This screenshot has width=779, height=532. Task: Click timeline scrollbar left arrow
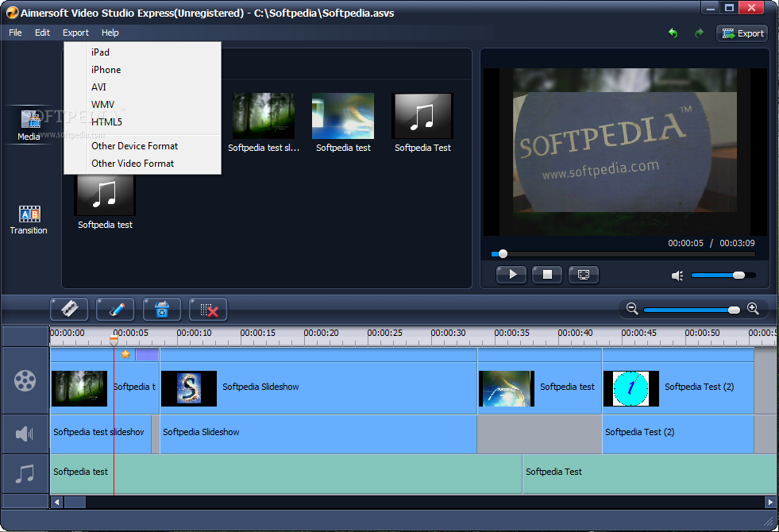coord(56,502)
